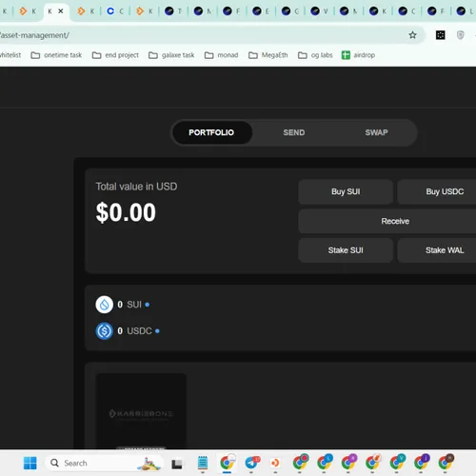This screenshot has height=476, width=476.
Task: Open the galaxe task bookmarks folder
Action: point(171,55)
